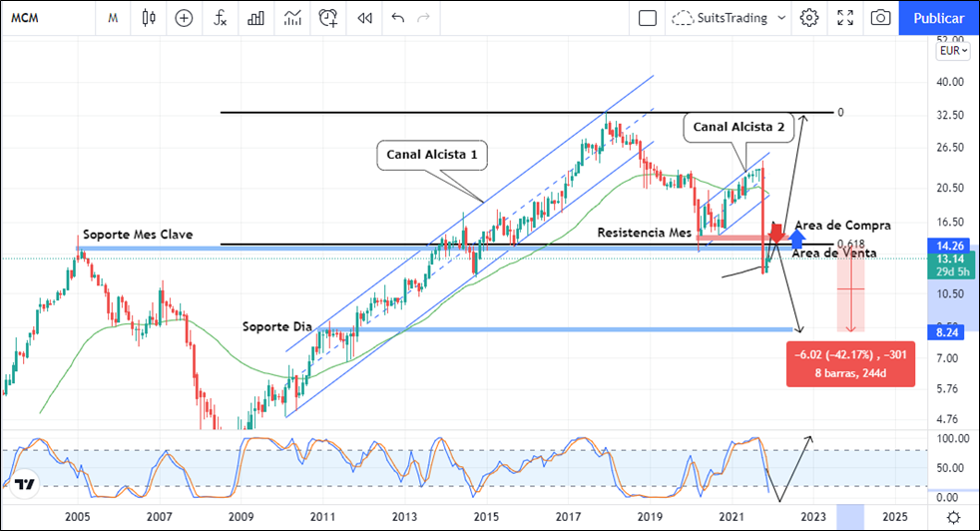The image size is (980, 531).
Task: Open indicator templates icon
Action: coord(292,18)
